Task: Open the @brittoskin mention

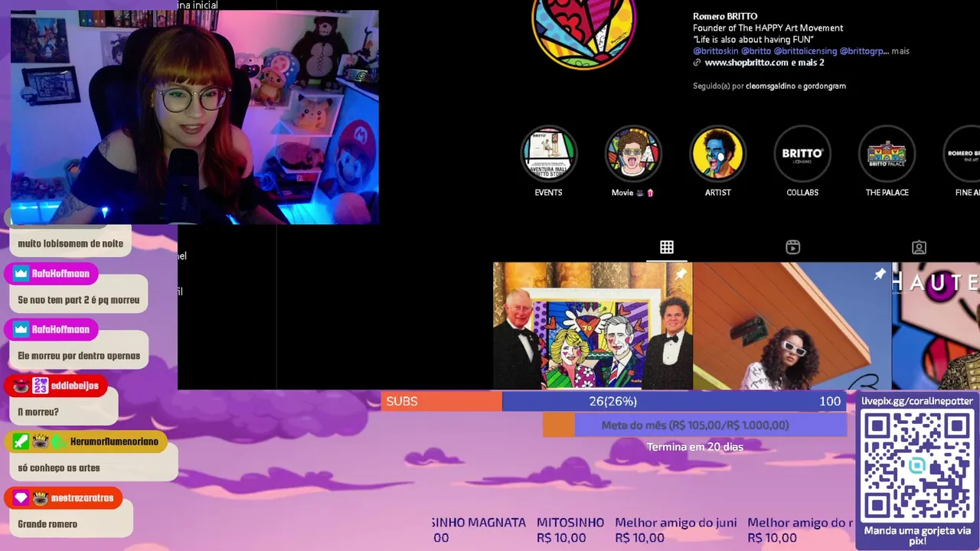Action: pos(715,51)
